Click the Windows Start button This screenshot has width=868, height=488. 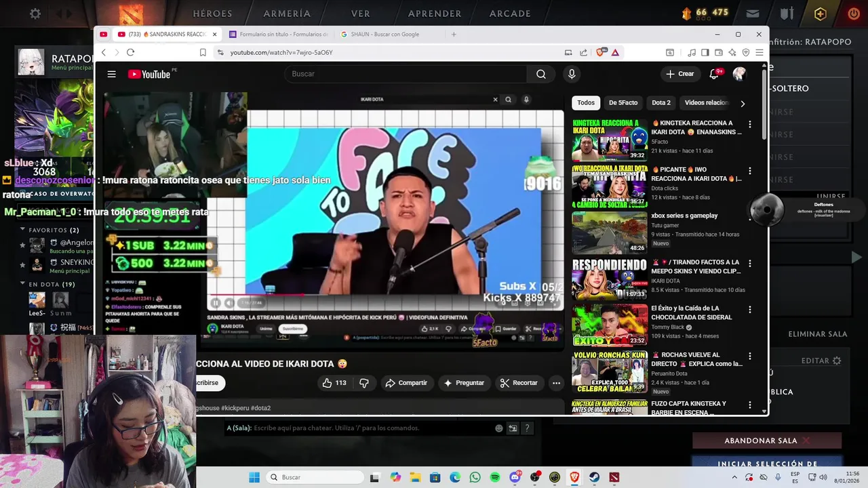254,477
